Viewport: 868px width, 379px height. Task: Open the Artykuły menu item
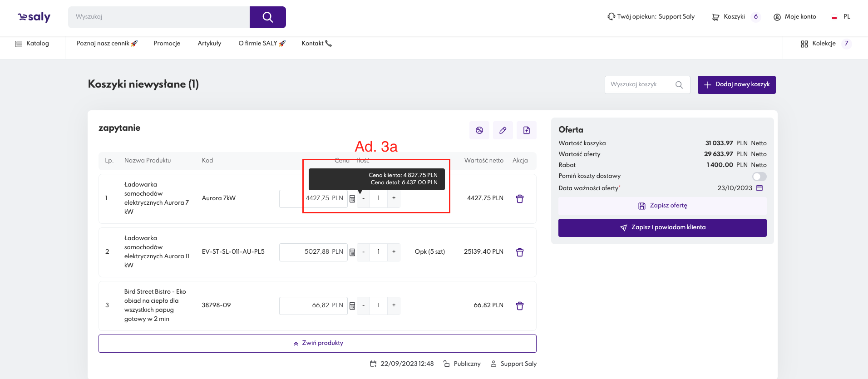[209, 44]
